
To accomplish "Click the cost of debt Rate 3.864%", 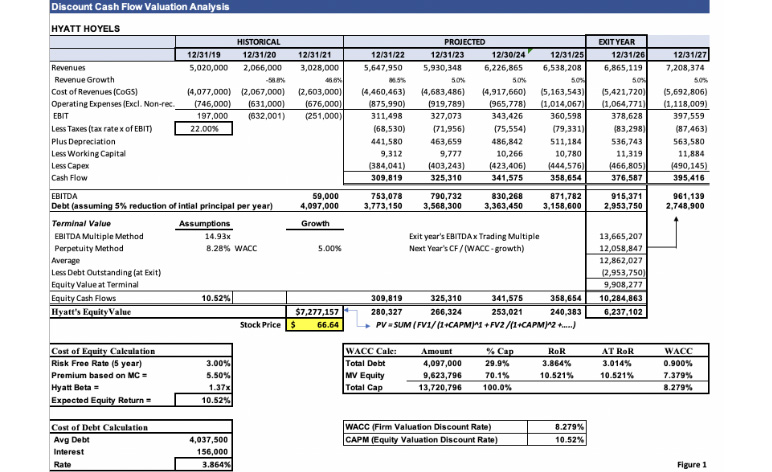I will tap(204, 464).
